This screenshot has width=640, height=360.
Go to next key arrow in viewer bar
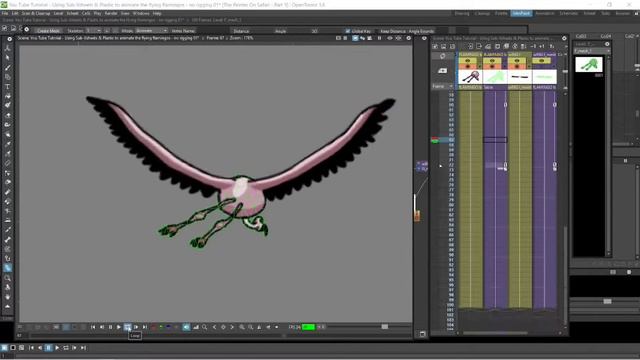232,327
